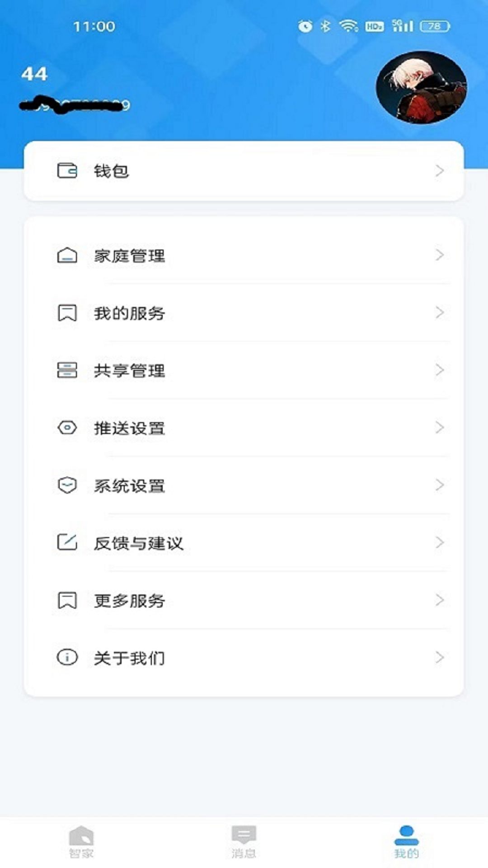Tap the bookmark icon beside 更多服务

(x=67, y=600)
